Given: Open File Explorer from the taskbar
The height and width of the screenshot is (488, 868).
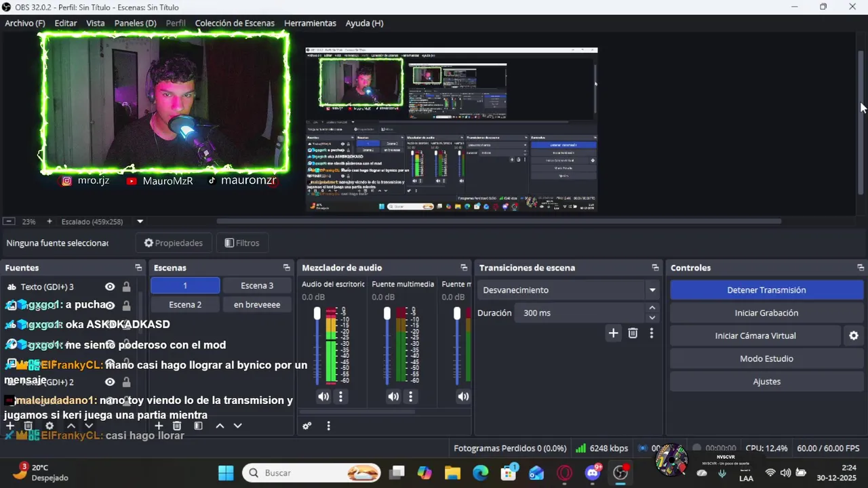Looking at the screenshot, I should tap(452, 473).
